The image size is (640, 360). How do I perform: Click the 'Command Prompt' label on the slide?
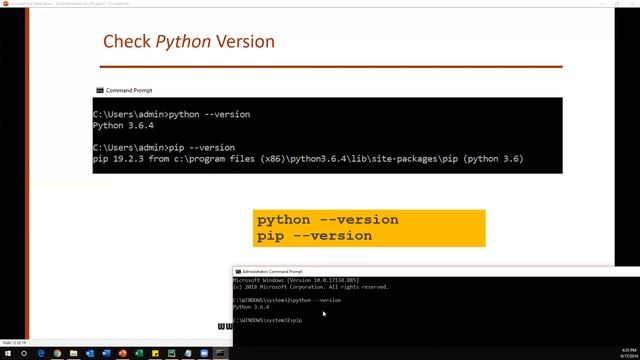[x=129, y=90]
